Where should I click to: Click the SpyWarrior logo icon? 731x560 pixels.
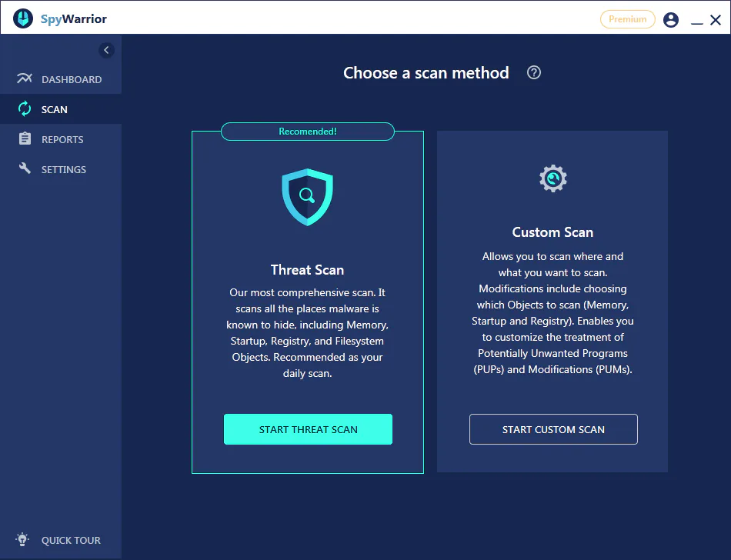click(22, 17)
